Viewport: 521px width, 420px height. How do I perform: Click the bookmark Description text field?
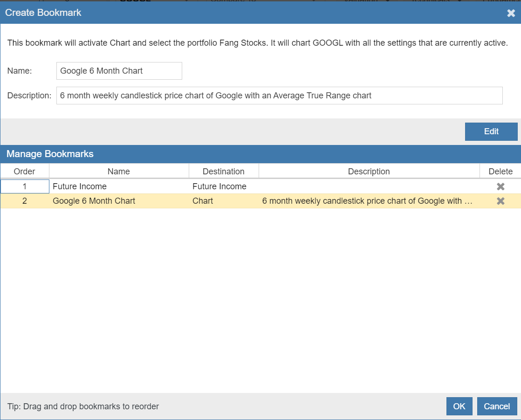[x=279, y=96]
